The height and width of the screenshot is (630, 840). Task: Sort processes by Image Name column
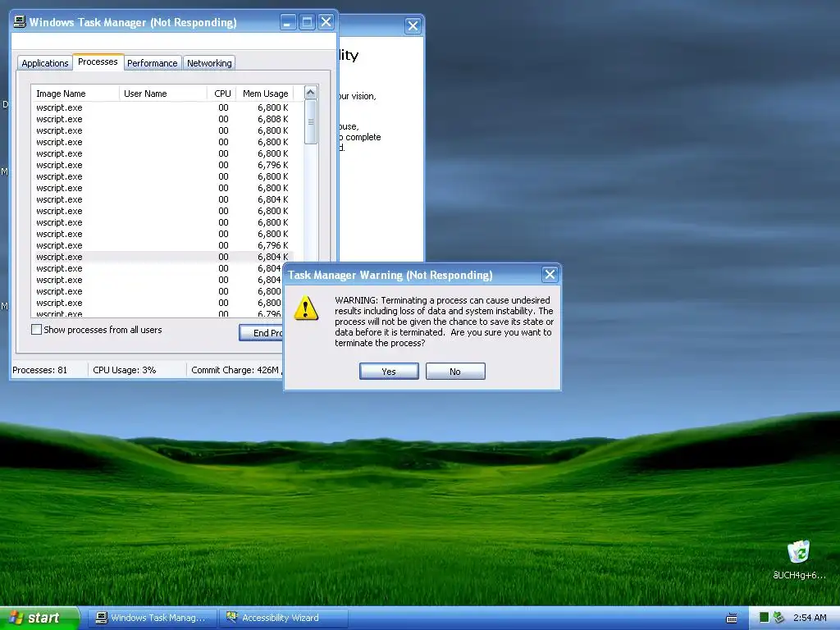pyautogui.click(x=75, y=94)
